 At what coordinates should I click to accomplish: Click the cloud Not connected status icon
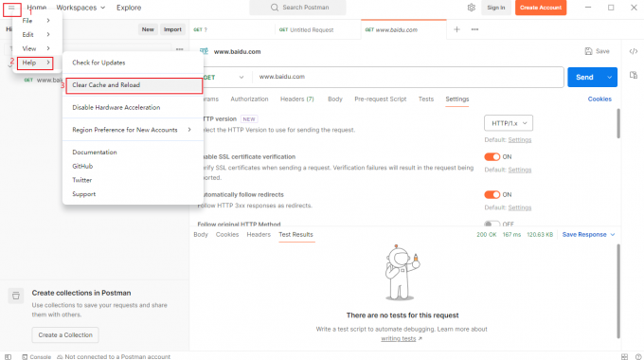(60, 357)
